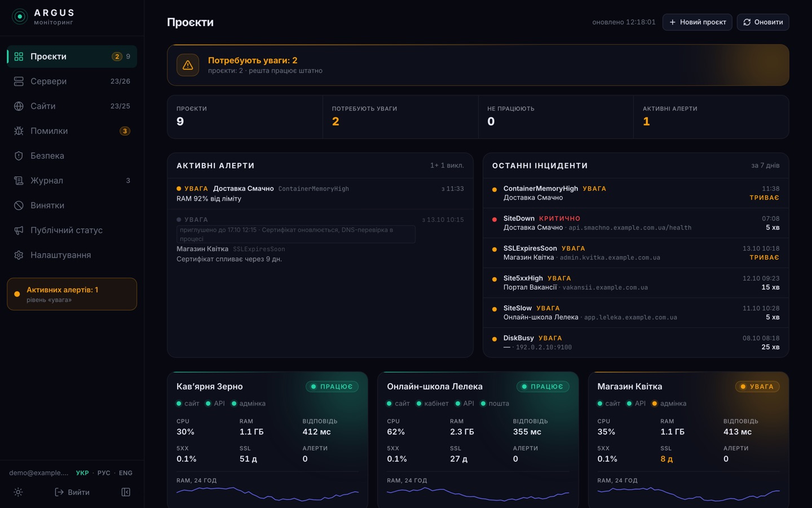Image resolution: width=812 pixels, height=508 pixels.
Task: Click the Винятки exclusion icon
Action: [x=19, y=205]
